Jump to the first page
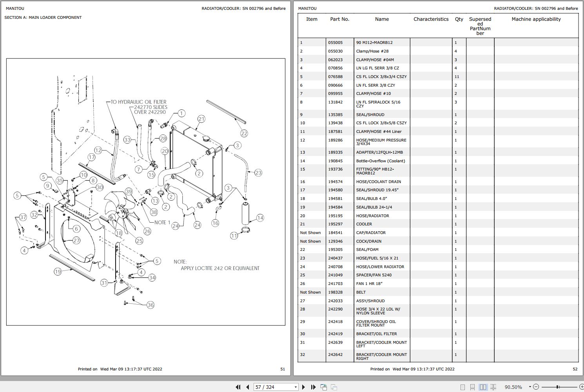 [238, 387]
